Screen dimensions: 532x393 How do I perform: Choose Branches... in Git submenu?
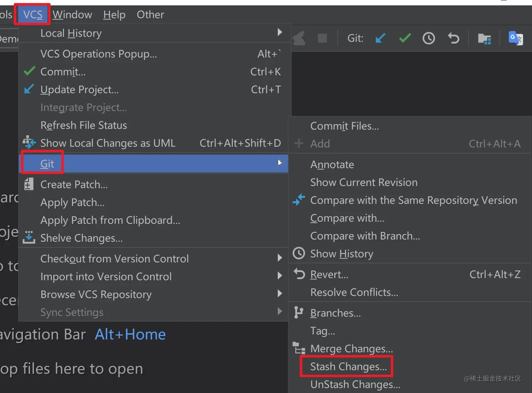(410, 313)
